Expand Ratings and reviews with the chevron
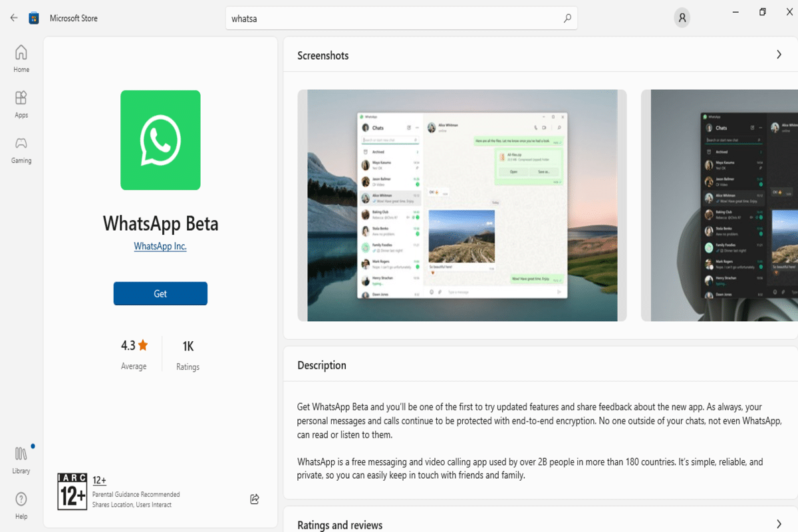The image size is (798, 532). tap(779, 524)
